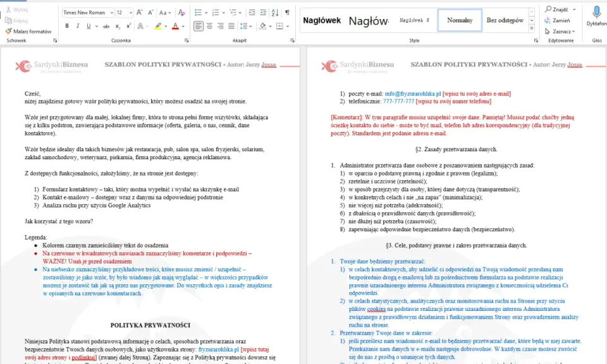
Task: Open the borders dropdown arrow
Action: 288,27
